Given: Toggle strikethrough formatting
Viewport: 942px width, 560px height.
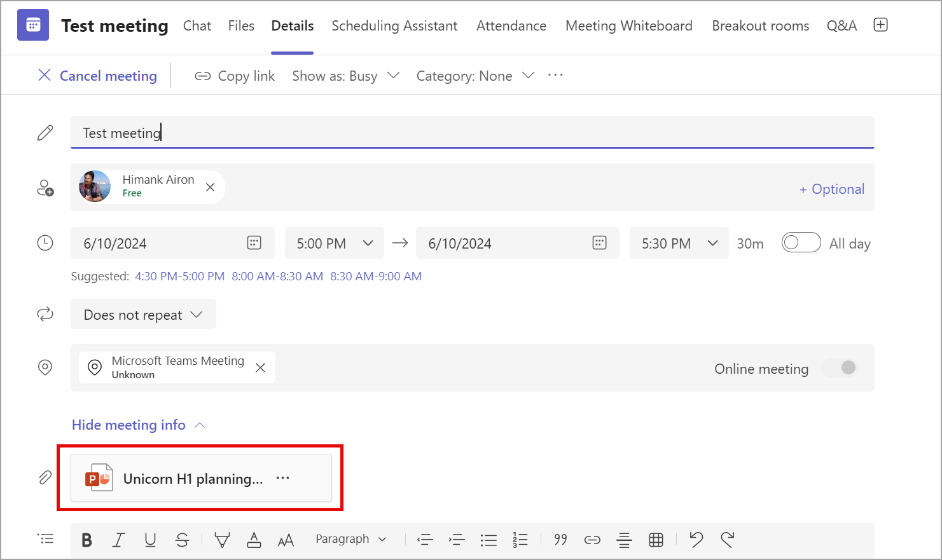Looking at the screenshot, I should [x=183, y=540].
